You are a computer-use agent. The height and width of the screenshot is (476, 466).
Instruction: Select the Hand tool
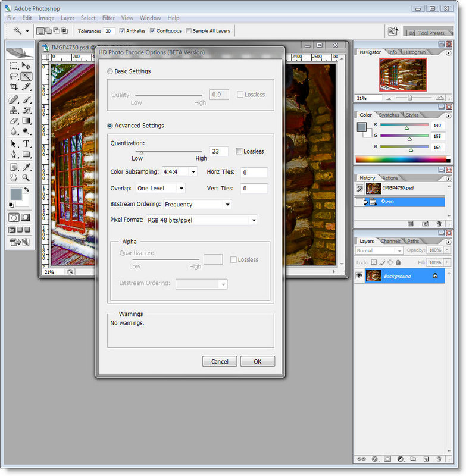pyautogui.click(x=14, y=178)
